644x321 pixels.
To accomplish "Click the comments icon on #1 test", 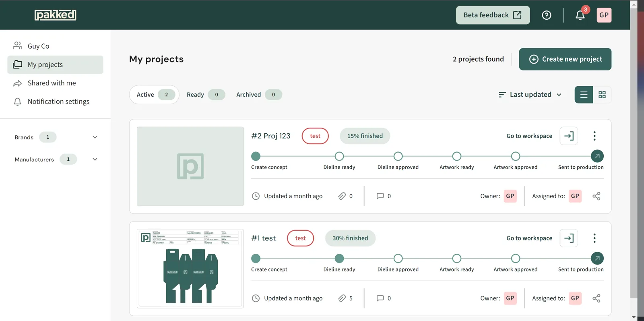I will point(380,298).
